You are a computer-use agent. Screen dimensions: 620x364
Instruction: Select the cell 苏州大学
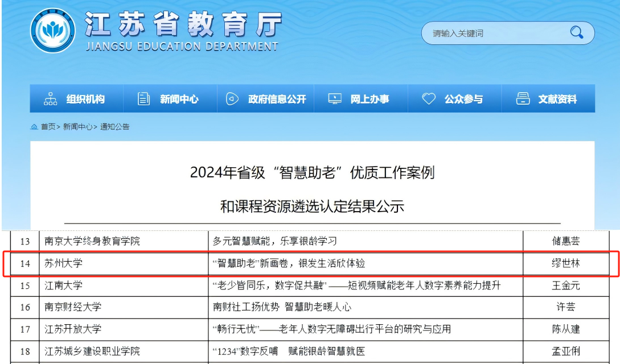pos(124,263)
